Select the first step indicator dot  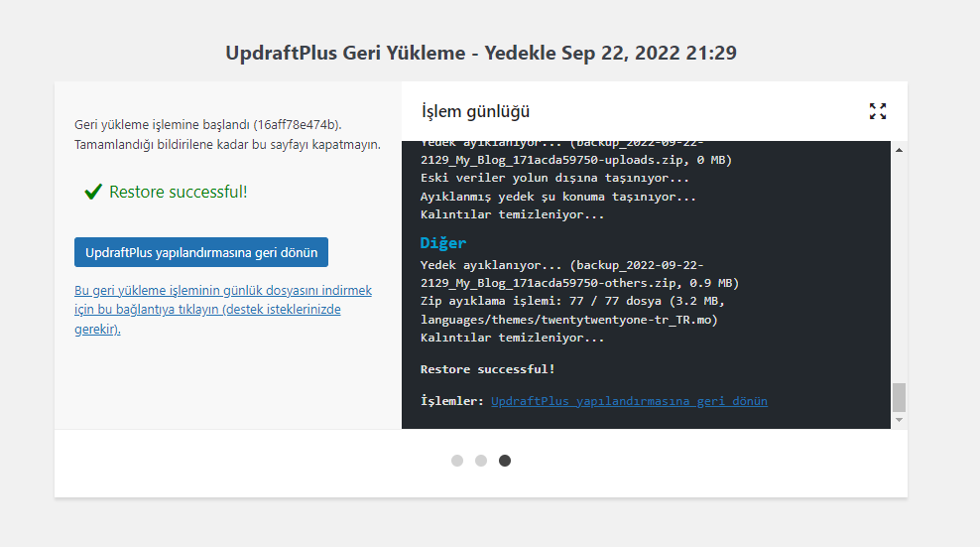pos(457,461)
